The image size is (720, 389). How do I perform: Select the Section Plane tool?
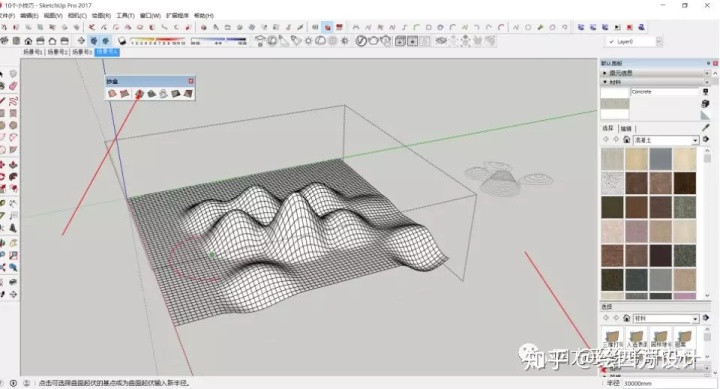pyautogui.click(x=13, y=294)
